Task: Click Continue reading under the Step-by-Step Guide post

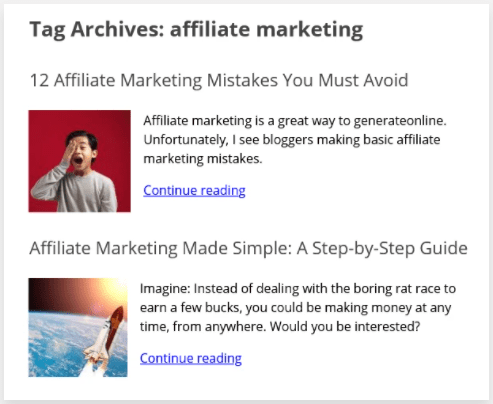Action: (191, 358)
